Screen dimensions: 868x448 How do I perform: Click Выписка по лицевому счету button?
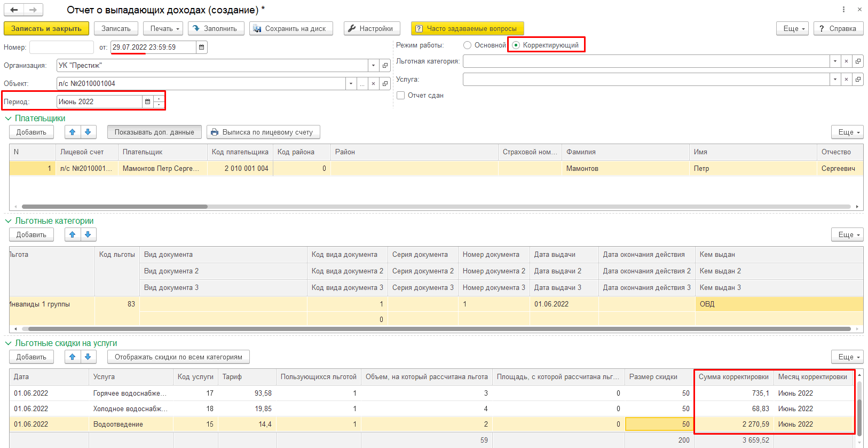tap(263, 132)
